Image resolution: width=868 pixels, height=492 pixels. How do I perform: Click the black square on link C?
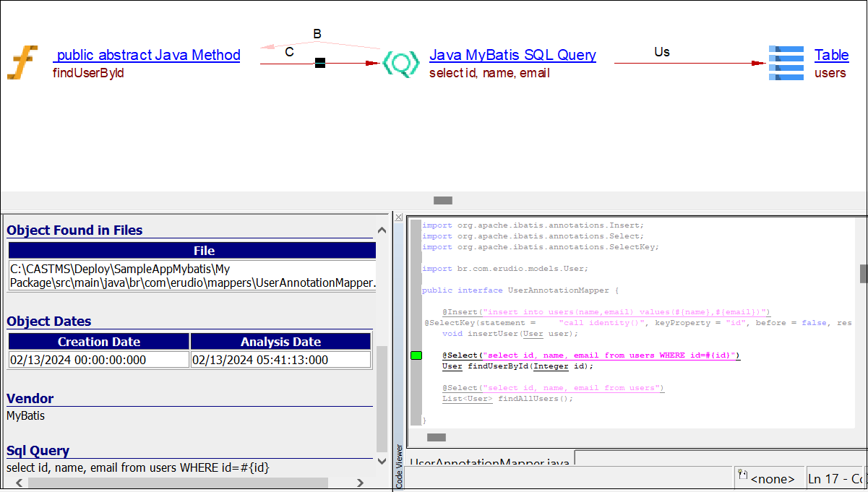click(x=320, y=64)
